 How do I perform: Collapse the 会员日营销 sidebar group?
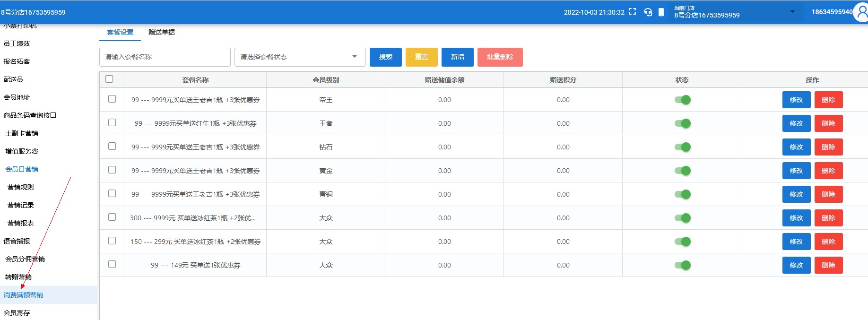tap(22, 169)
